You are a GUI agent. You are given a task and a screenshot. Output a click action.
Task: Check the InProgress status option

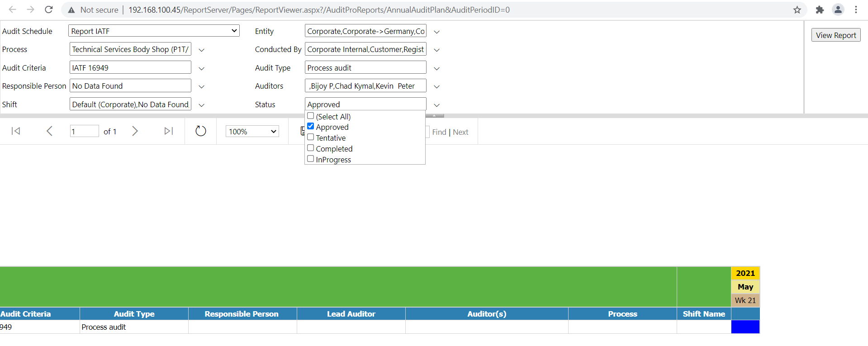coord(311,159)
